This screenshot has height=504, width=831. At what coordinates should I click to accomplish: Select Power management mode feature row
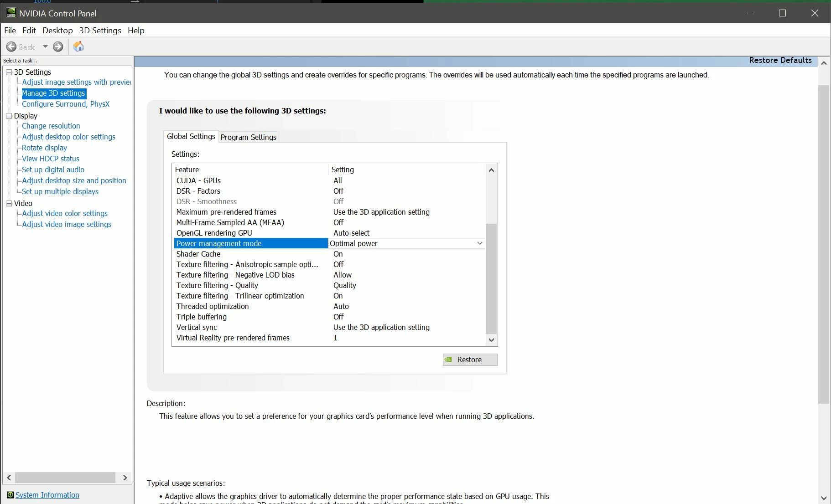tap(251, 243)
